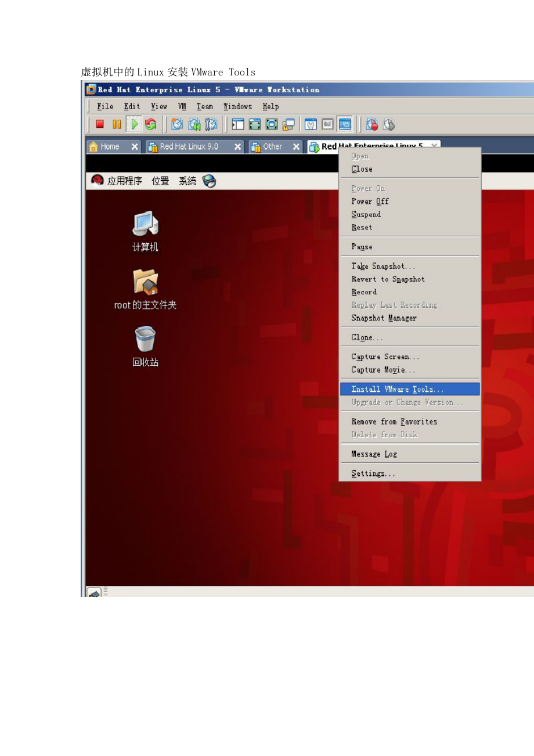Toggle the console view button
The height and width of the screenshot is (756, 534).
[x=345, y=124]
